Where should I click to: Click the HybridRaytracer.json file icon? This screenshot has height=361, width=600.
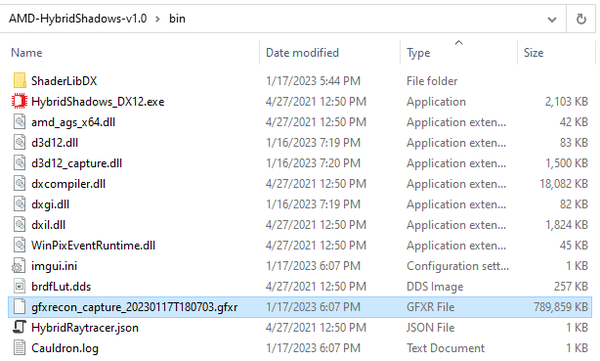19,327
